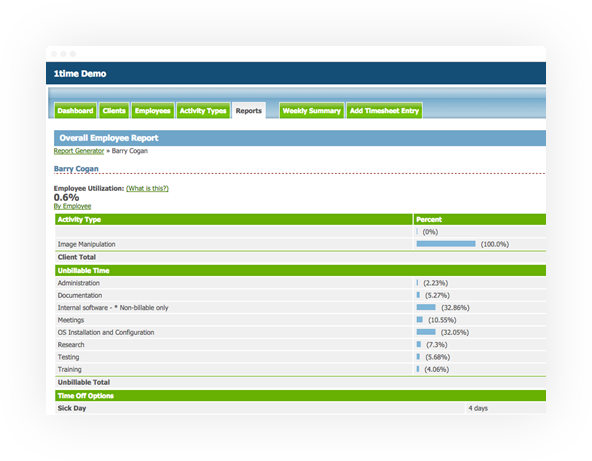Image resolution: width=592 pixels, height=461 pixels.
Task: Click the By Employee link
Action: pos(72,206)
